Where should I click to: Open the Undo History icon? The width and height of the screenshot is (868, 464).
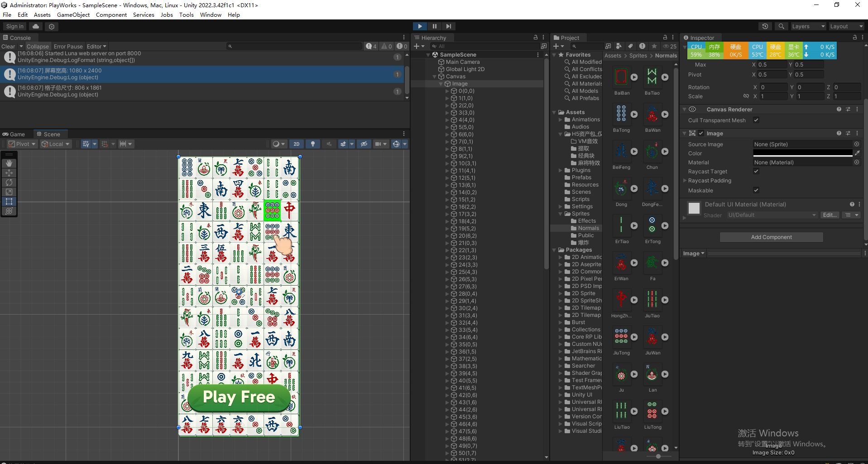point(765,26)
